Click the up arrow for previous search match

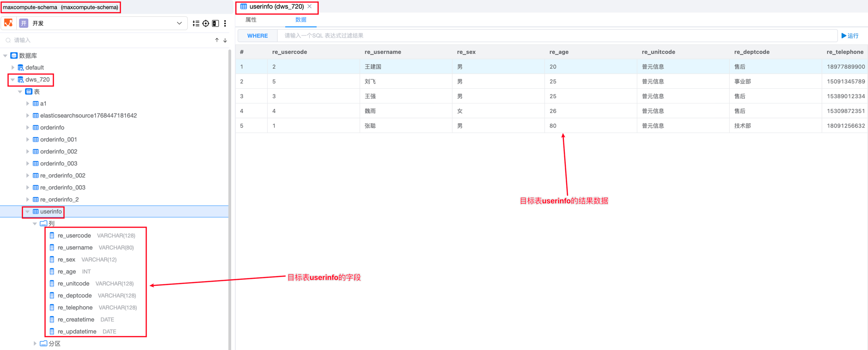(217, 40)
